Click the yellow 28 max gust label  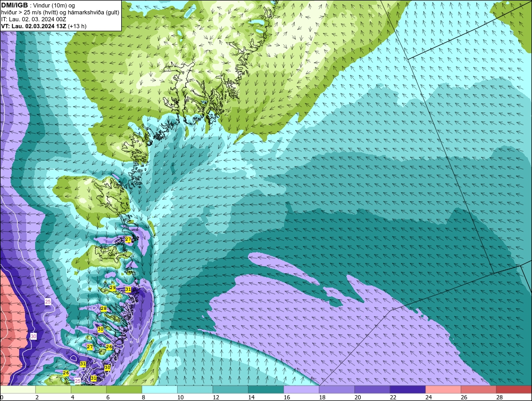click(x=104, y=308)
